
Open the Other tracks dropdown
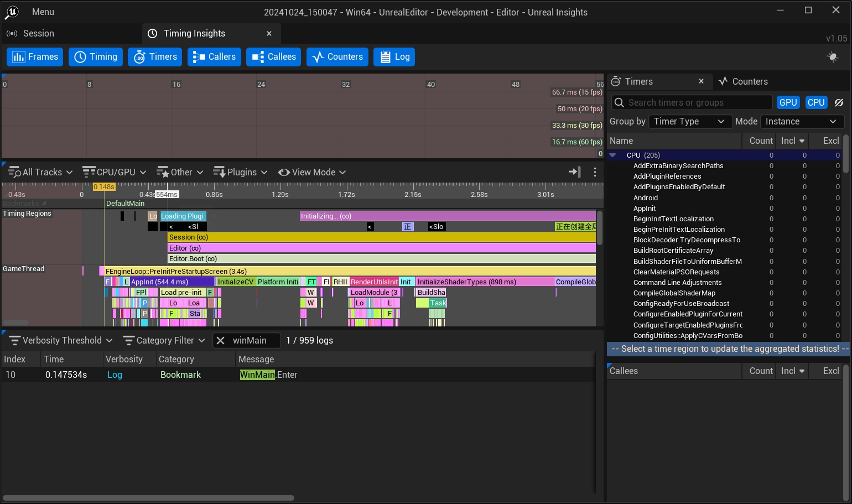(180, 172)
